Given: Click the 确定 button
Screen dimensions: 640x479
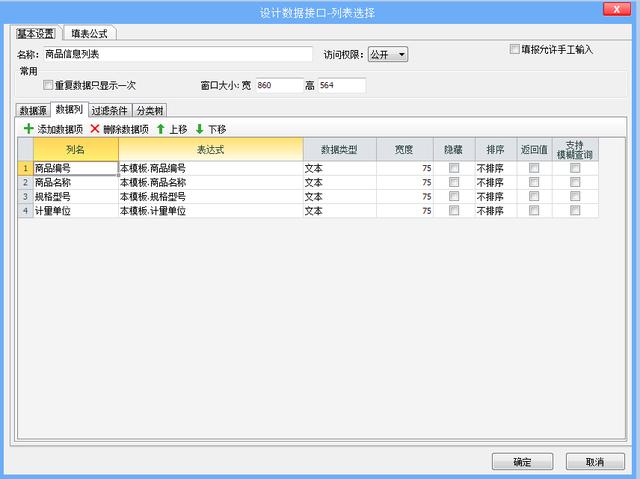Looking at the screenshot, I should click(x=522, y=462).
